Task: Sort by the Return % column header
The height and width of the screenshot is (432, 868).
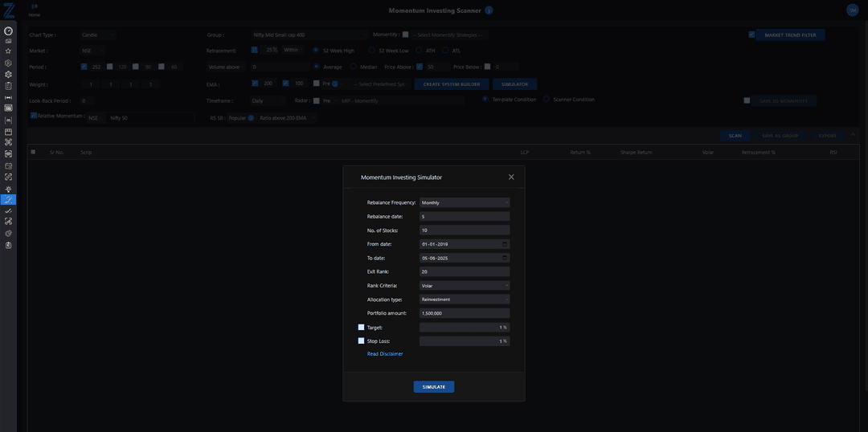Action: (x=580, y=152)
